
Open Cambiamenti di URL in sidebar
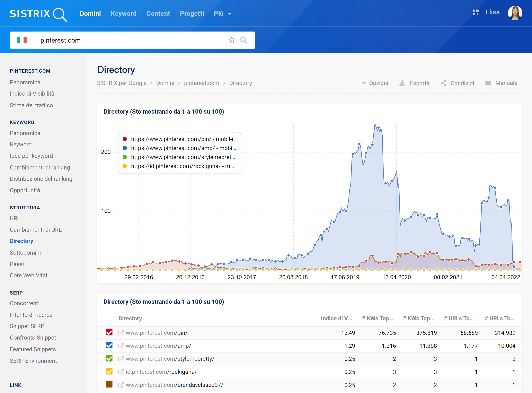[36, 230]
